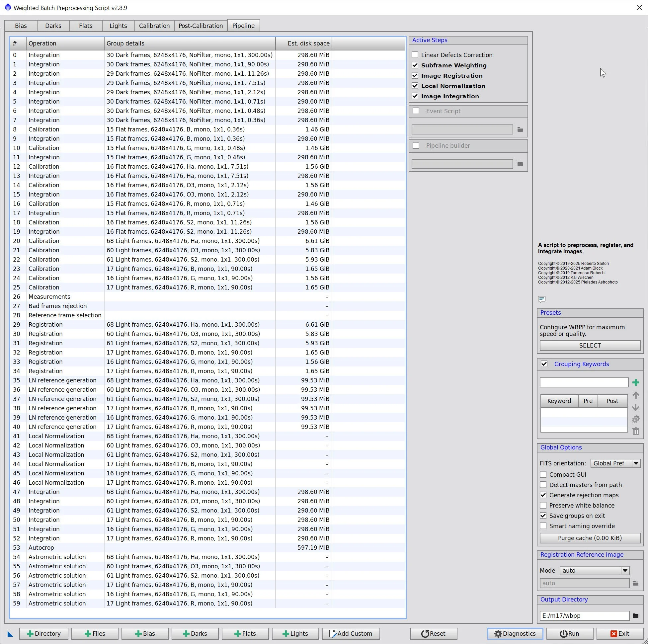Toggle Generate rejection maps option

[x=543, y=495]
